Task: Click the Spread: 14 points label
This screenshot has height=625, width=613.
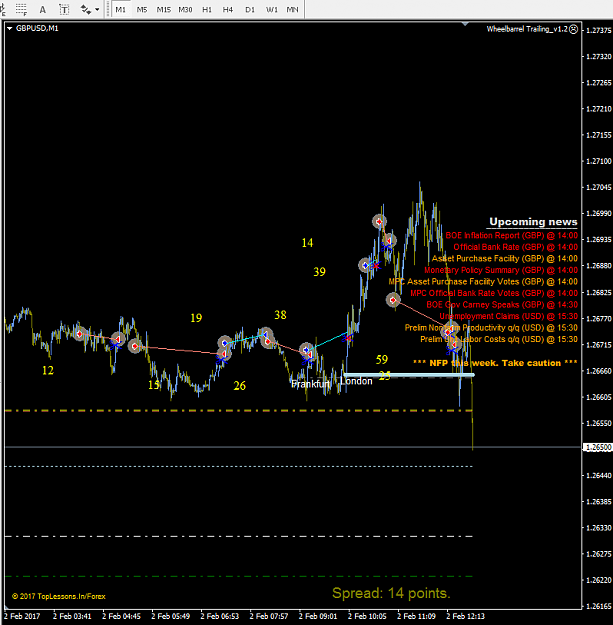Action: (391, 593)
